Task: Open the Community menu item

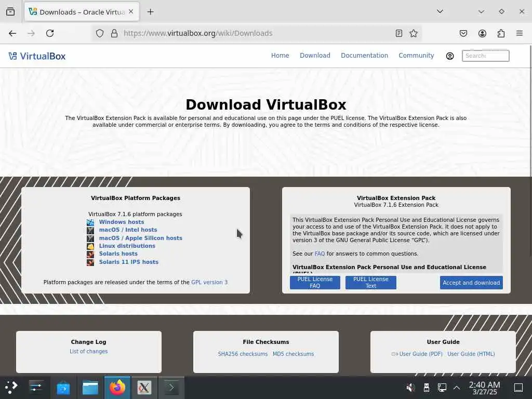Action: point(416,55)
